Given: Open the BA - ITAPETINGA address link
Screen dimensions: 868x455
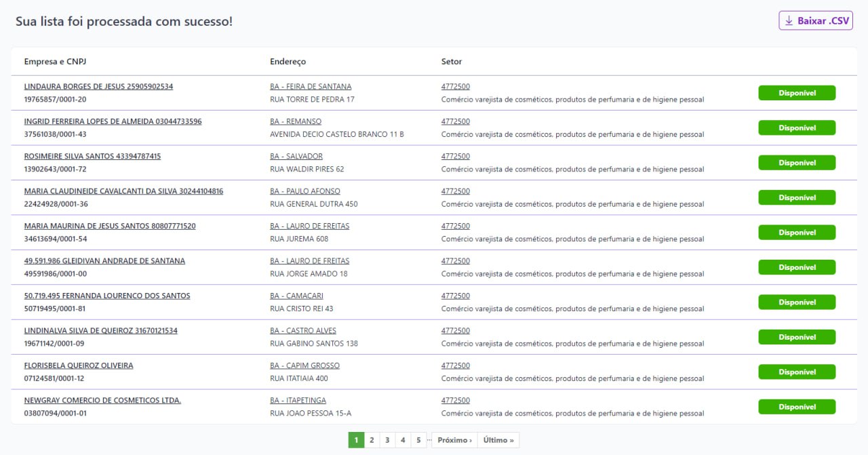Looking at the screenshot, I should [x=298, y=401].
